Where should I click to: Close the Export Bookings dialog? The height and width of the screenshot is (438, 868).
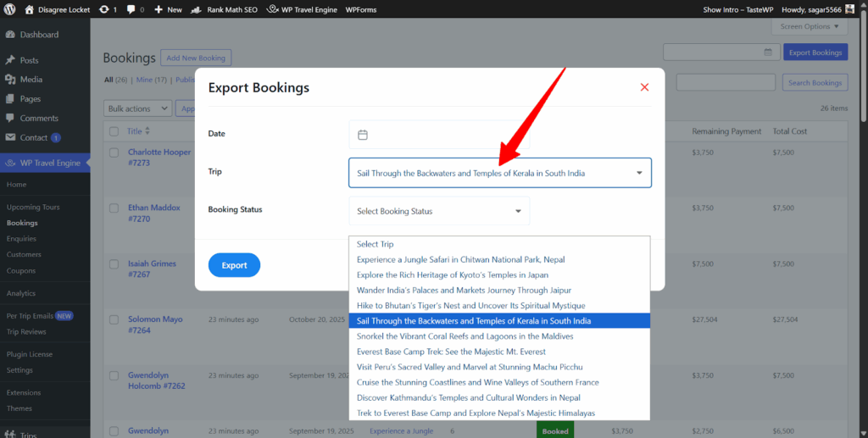tap(644, 87)
